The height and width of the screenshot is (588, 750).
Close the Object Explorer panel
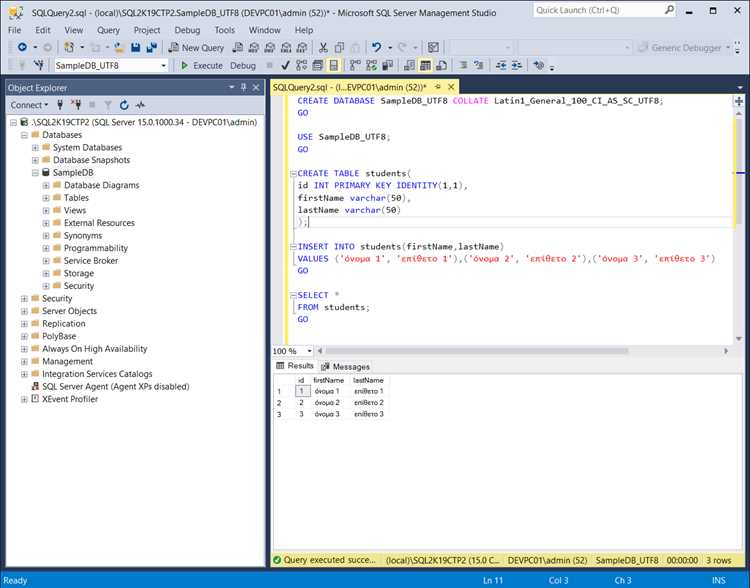[256, 88]
